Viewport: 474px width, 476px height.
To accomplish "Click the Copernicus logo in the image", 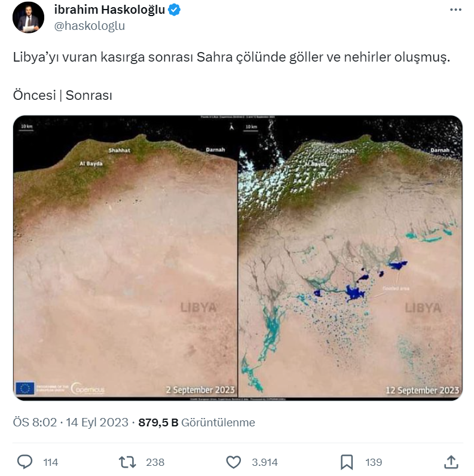I will (88, 389).
